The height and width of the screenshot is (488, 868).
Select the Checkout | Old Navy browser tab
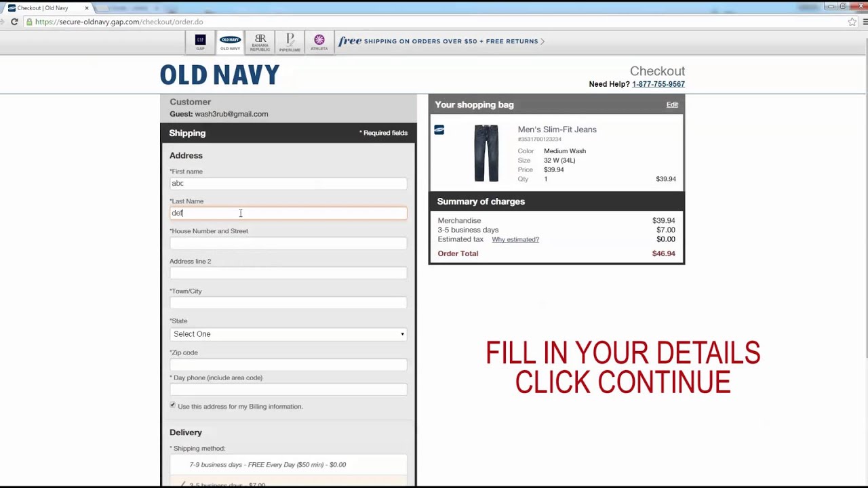tap(47, 8)
